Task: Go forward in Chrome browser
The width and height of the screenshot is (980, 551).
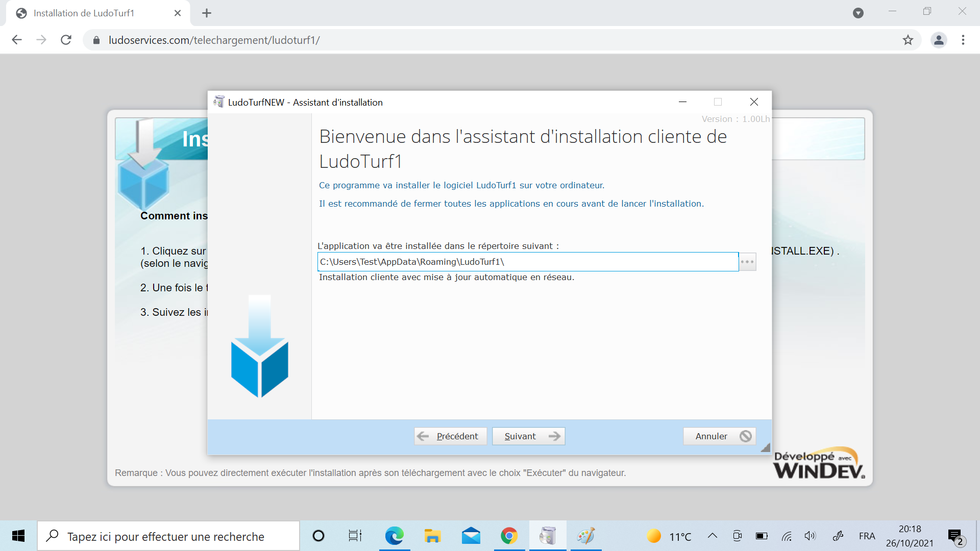Action: click(41, 40)
